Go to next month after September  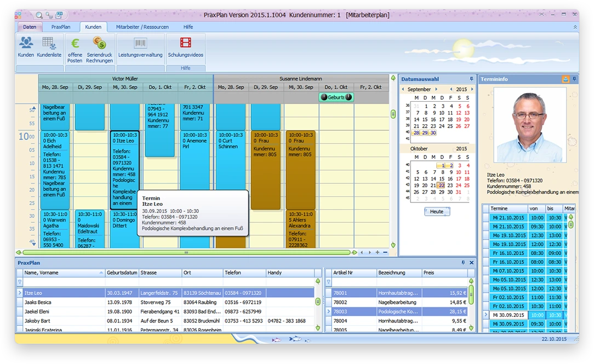point(437,89)
